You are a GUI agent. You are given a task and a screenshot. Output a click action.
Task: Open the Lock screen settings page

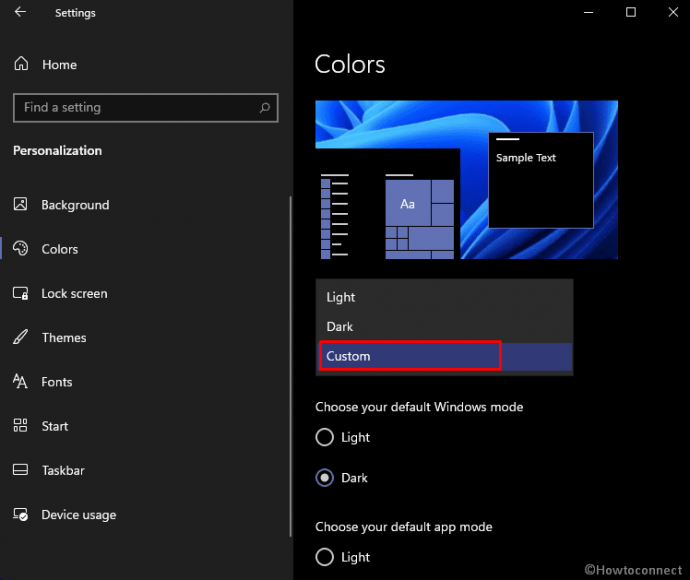coord(145,294)
